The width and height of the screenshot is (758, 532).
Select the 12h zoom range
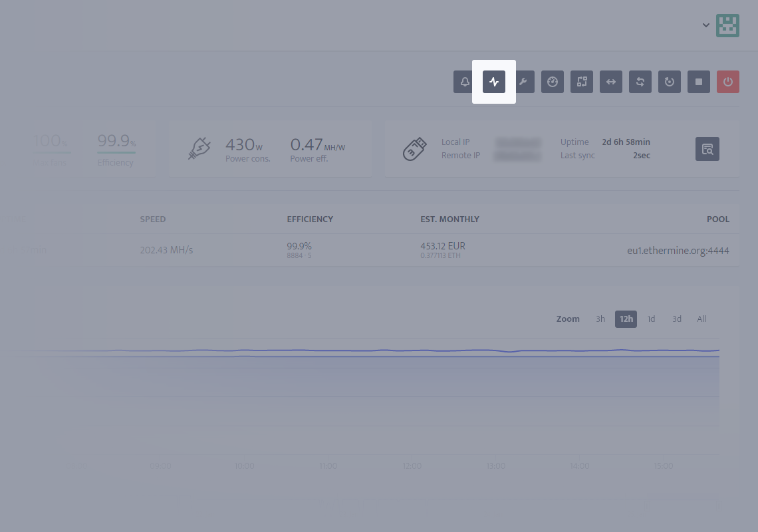[x=626, y=319]
